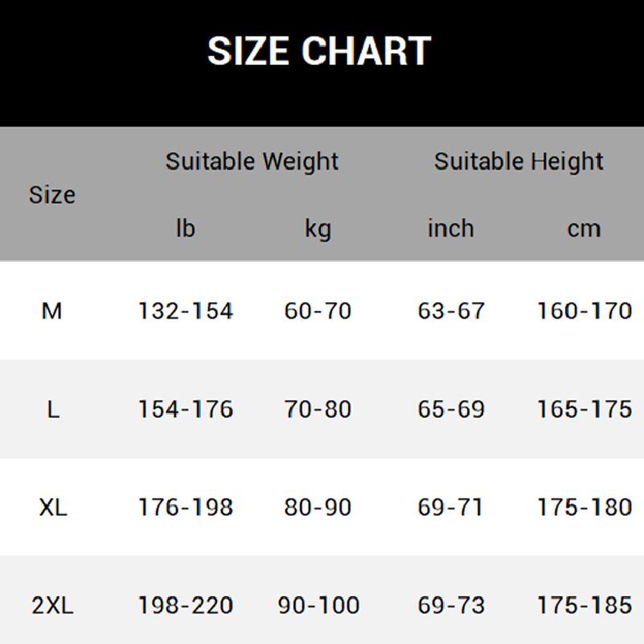644x644 pixels.
Task: Click the 175-185 cm height cell
Action: 584,605
